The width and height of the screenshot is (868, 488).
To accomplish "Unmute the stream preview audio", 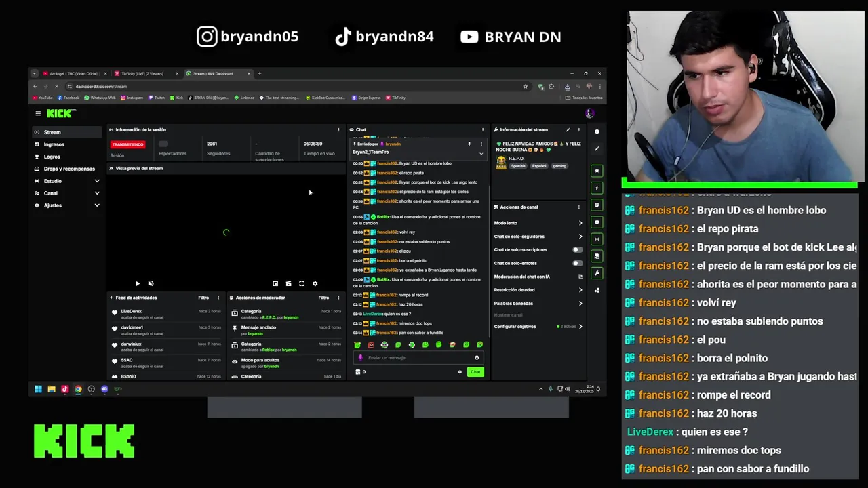I will tap(151, 283).
